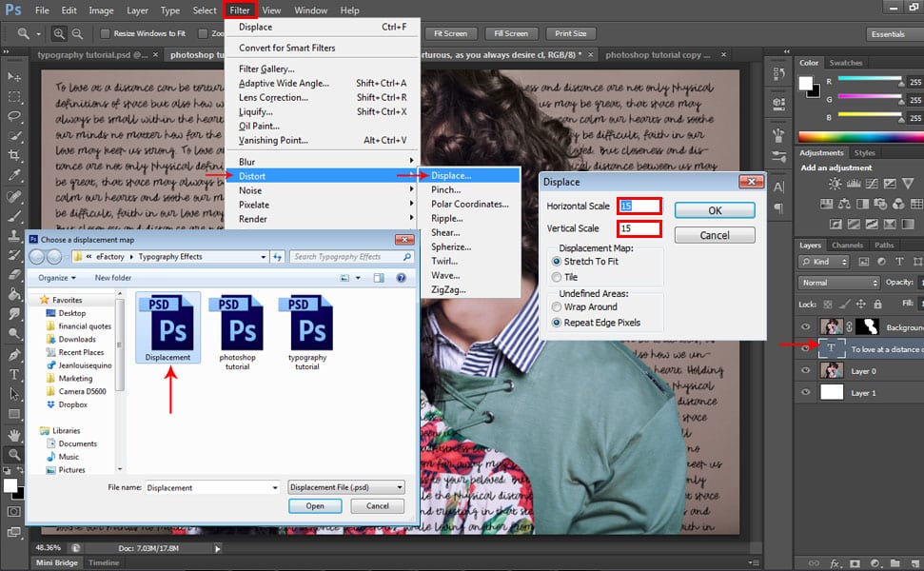Select the Hand tool
The image size is (924, 571).
14,435
